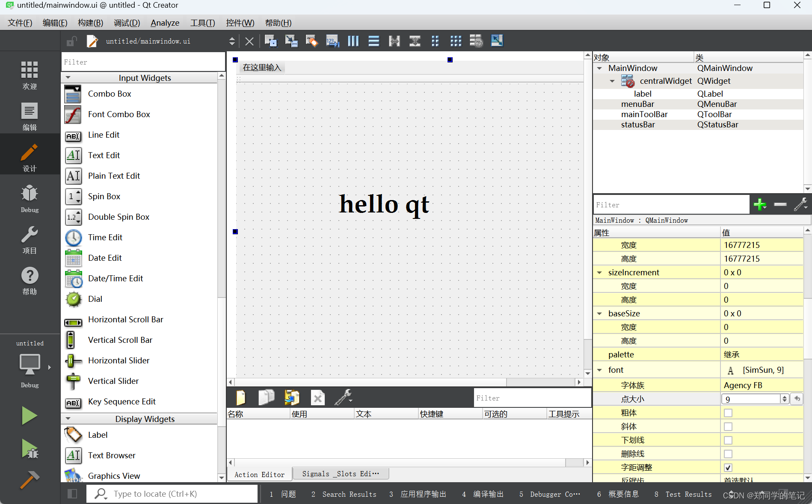Image resolution: width=812 pixels, height=504 pixels.
Task: Open the Analyze menu
Action: (165, 23)
